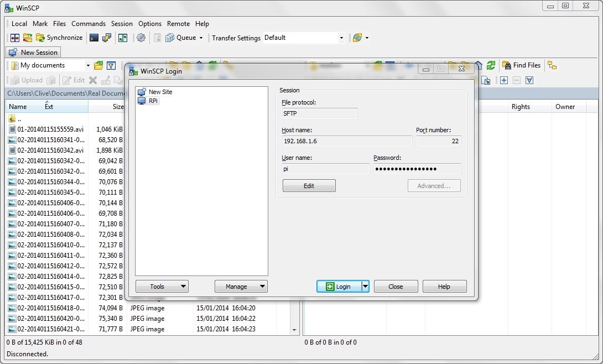Click the Queue toolbar icon
Screen dimensions: 603x364
[181, 38]
